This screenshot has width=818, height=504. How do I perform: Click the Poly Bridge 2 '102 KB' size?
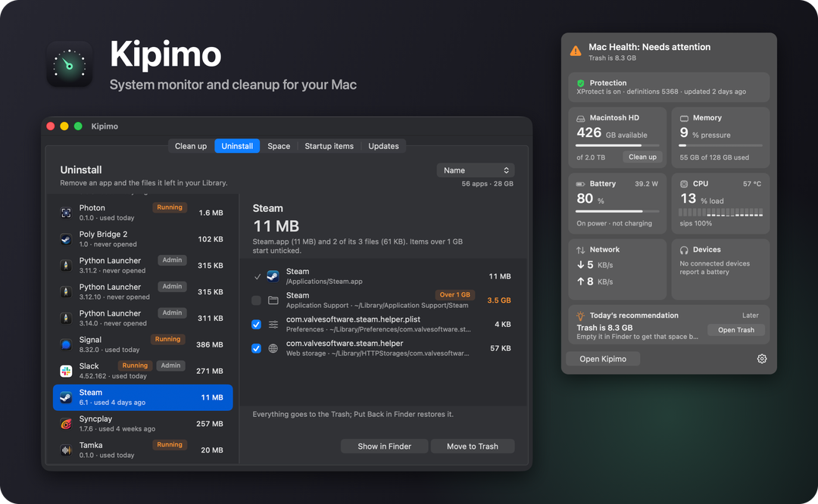[211, 239]
